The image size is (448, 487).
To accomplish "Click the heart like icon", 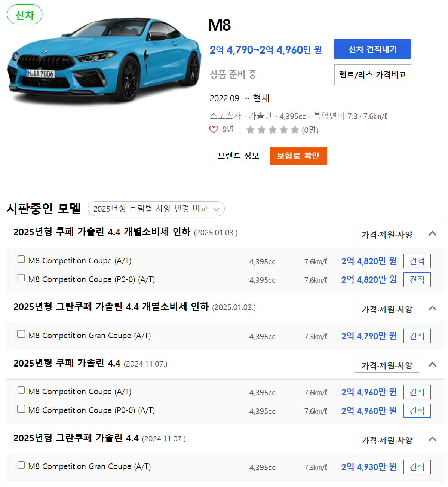I will [x=214, y=129].
